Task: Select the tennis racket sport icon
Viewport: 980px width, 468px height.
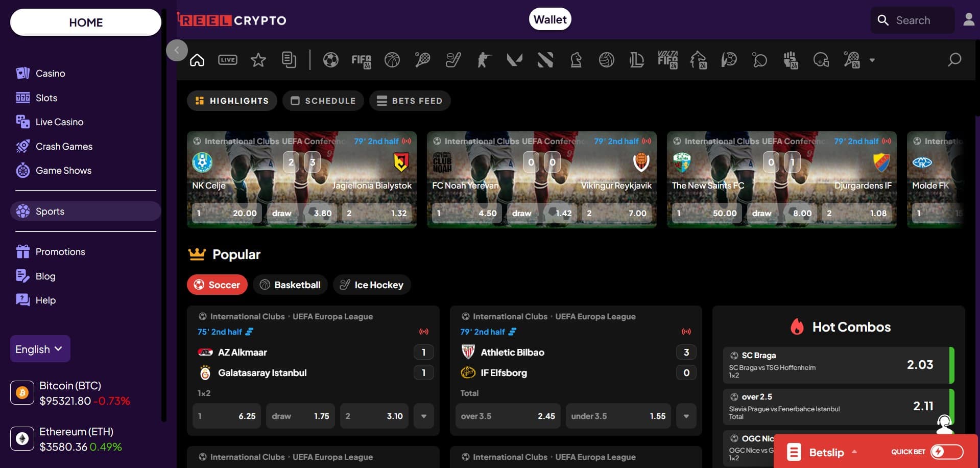Action: point(423,60)
